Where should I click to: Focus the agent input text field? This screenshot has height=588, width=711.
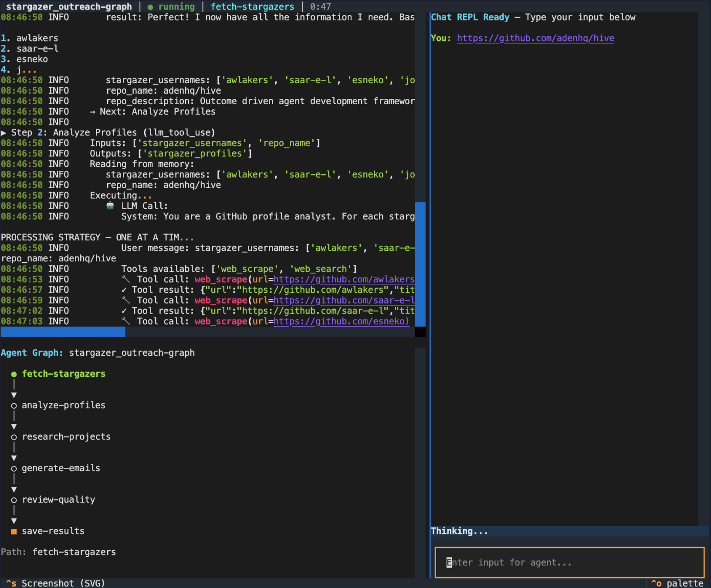569,562
